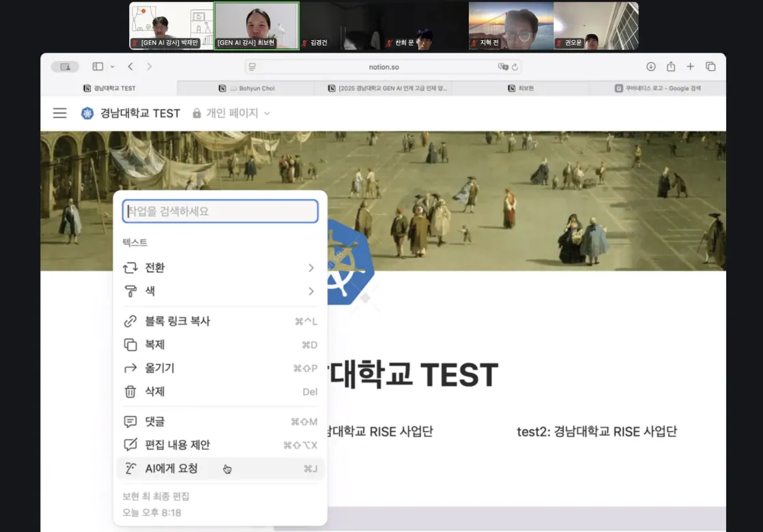Switch to the 쿠버네티스 로고 Google 검색 tab
This screenshot has height=532, width=763.
(657, 88)
